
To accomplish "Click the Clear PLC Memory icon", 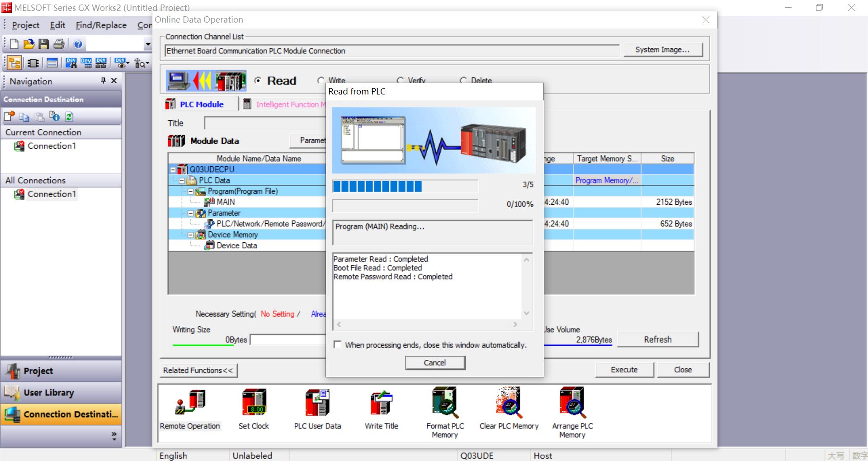I will (x=509, y=402).
